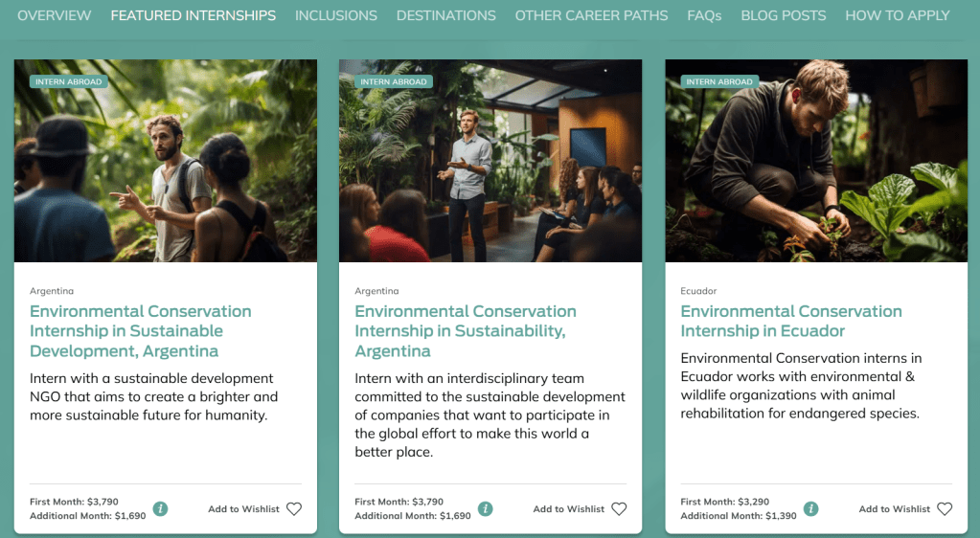Screen dimensions: 980x538
Task: Open Internship in Sustainability, Argentina title
Action: coord(466,330)
